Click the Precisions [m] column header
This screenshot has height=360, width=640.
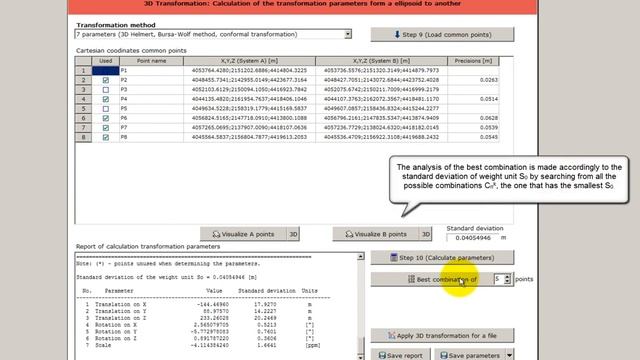tap(473, 61)
